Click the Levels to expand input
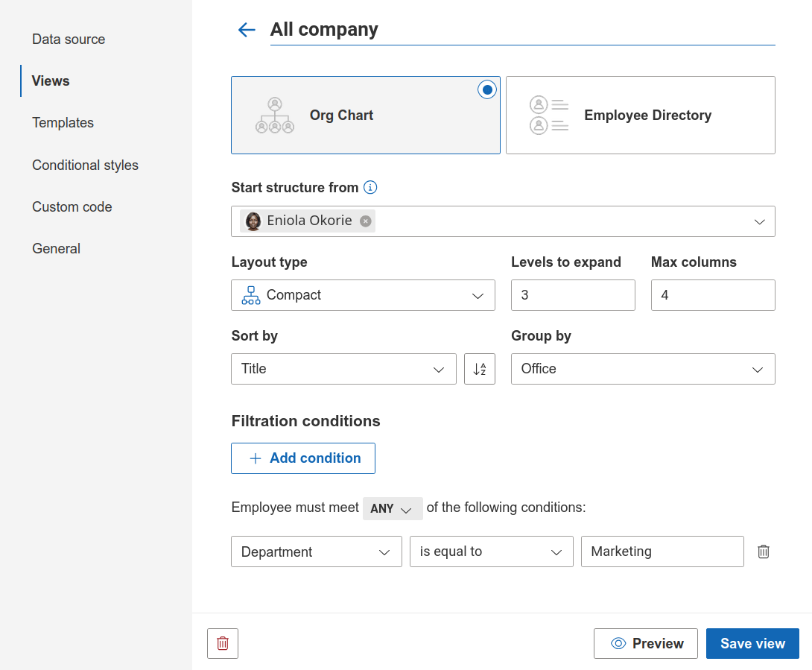Screen dimensions: 812x670 click(x=573, y=295)
